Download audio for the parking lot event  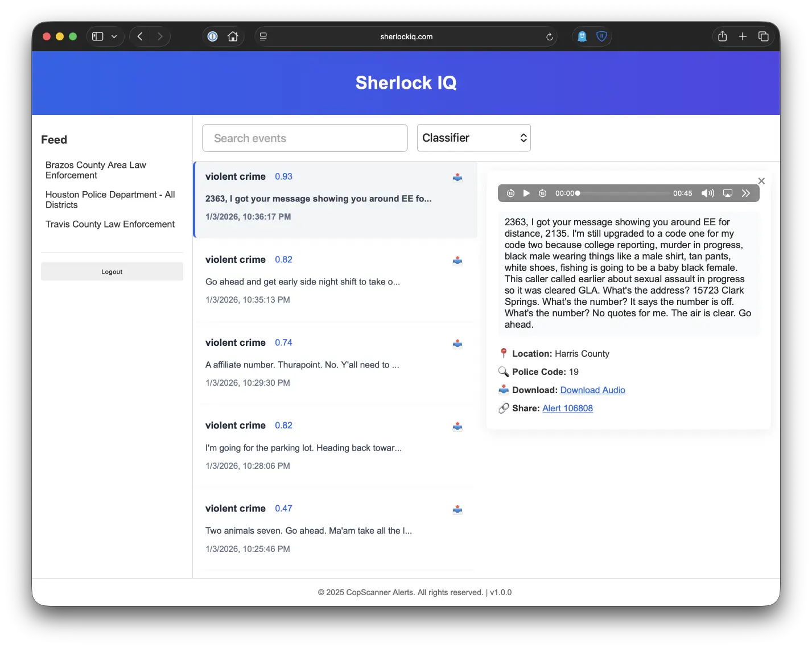click(457, 427)
